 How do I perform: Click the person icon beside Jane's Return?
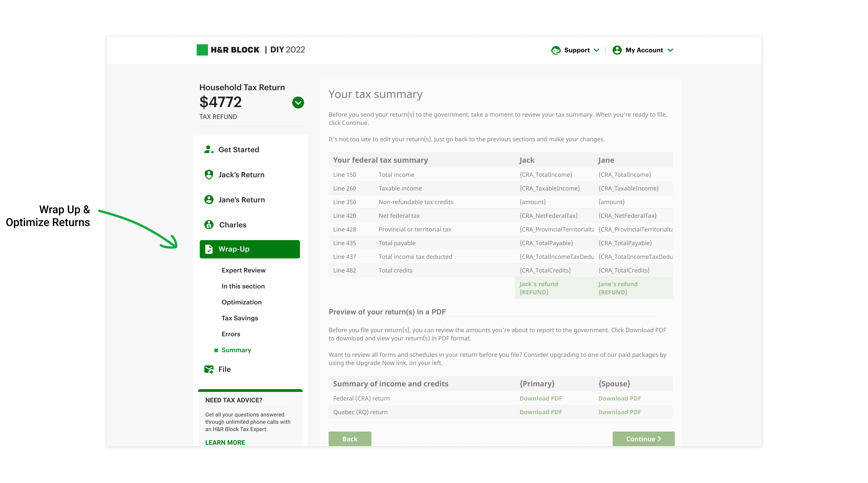pos(208,200)
